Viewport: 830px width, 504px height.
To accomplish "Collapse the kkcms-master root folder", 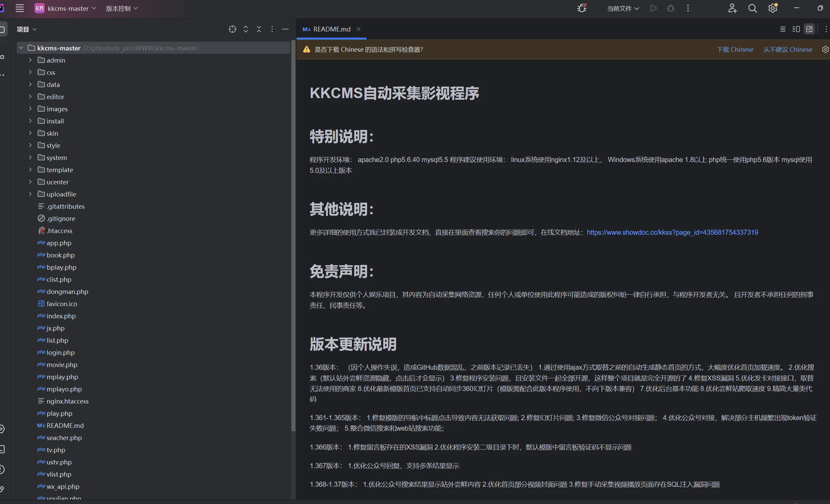I will point(21,48).
